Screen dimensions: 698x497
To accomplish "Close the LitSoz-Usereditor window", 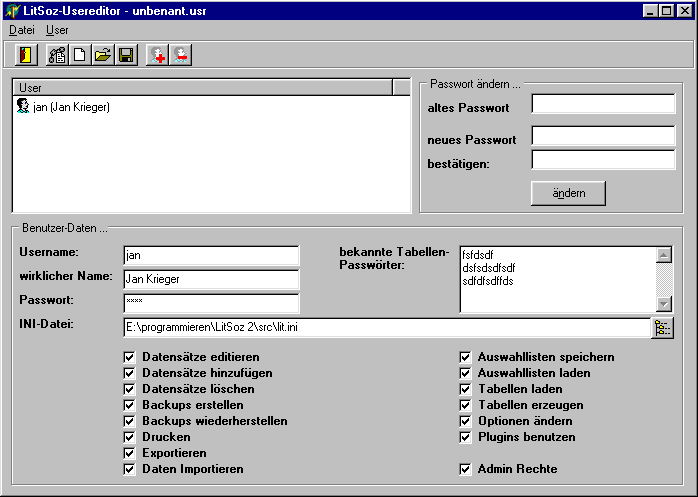I will tap(685, 11).
